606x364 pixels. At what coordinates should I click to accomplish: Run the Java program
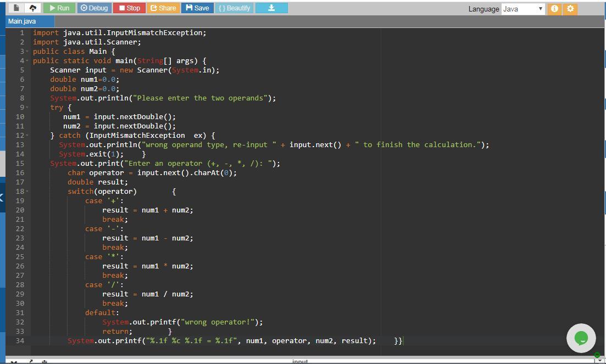(x=59, y=8)
